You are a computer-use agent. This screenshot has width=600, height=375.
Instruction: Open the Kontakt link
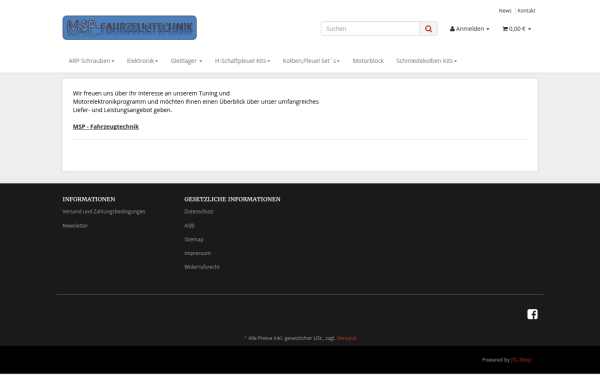526,11
